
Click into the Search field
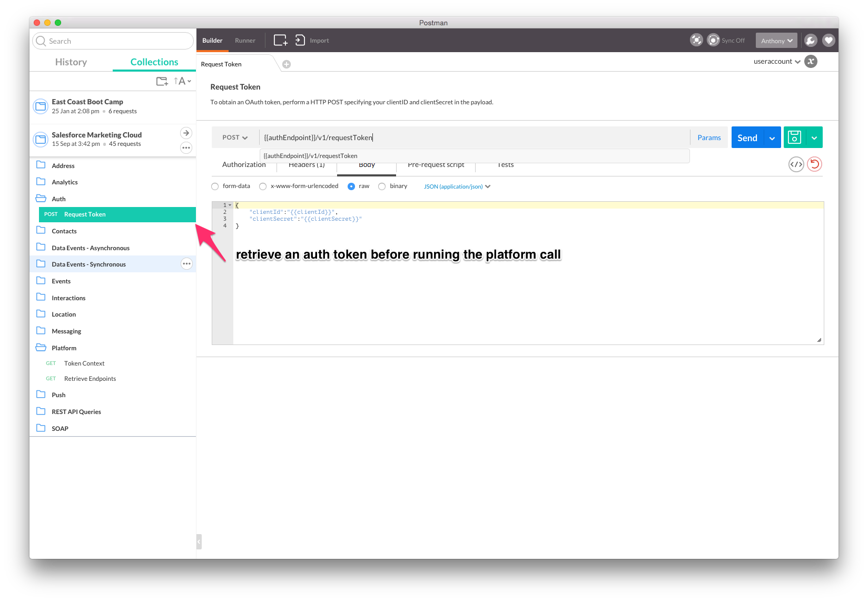tap(113, 41)
